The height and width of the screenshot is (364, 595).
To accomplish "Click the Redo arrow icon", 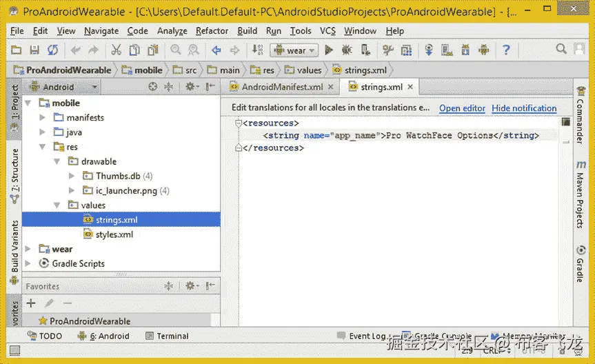I will pyautogui.click(x=93, y=50).
